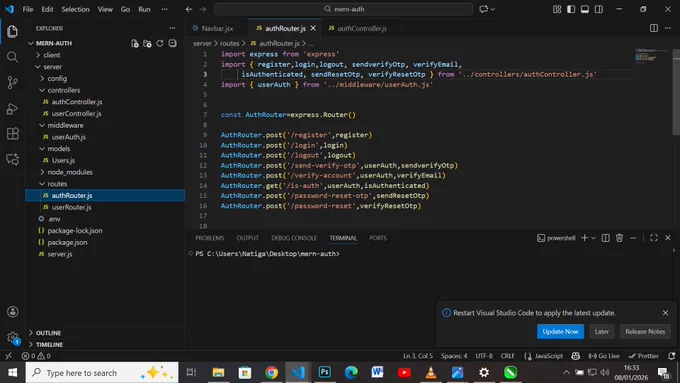The width and height of the screenshot is (680, 383).
Task: Start Go Live server
Action: point(604,356)
